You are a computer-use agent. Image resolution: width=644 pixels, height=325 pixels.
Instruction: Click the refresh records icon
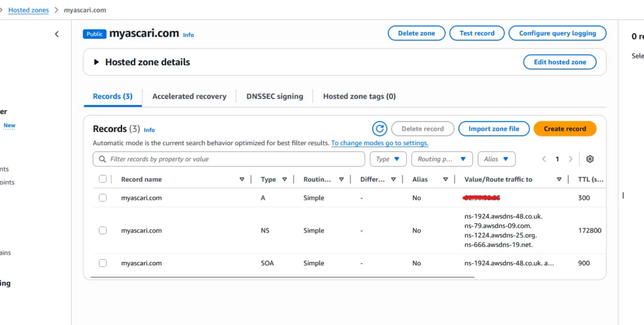click(380, 129)
